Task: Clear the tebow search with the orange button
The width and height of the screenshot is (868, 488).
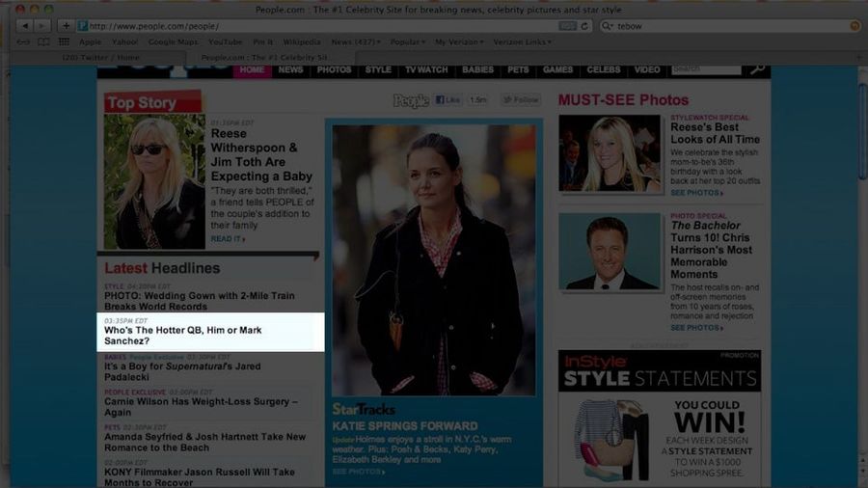Action: pyautogui.click(x=854, y=26)
